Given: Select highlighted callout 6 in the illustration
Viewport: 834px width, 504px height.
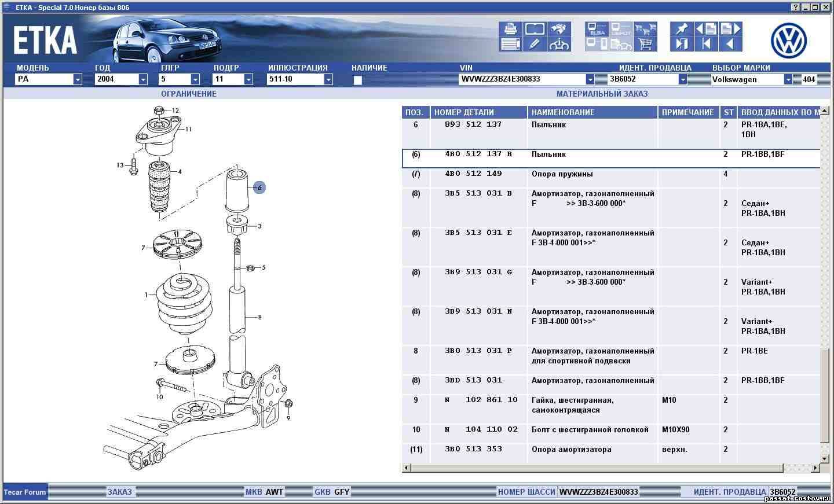Looking at the screenshot, I should pyautogui.click(x=259, y=187).
